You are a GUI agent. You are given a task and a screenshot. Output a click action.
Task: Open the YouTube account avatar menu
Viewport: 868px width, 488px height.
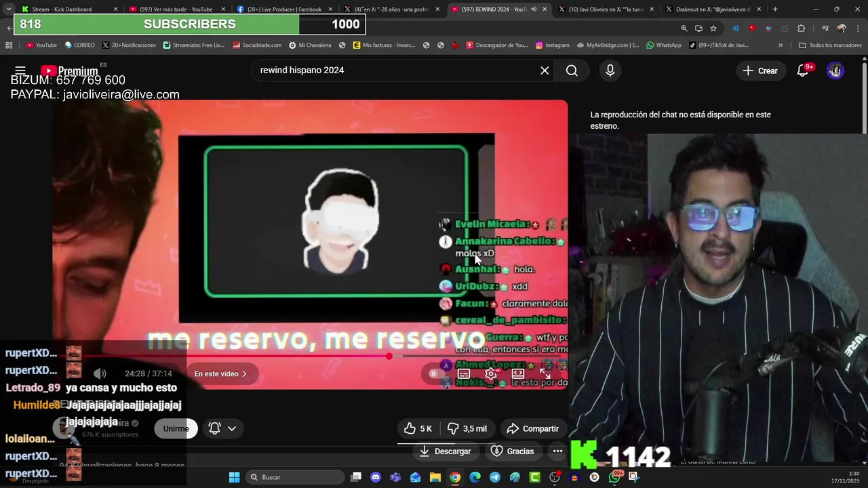tap(835, 70)
